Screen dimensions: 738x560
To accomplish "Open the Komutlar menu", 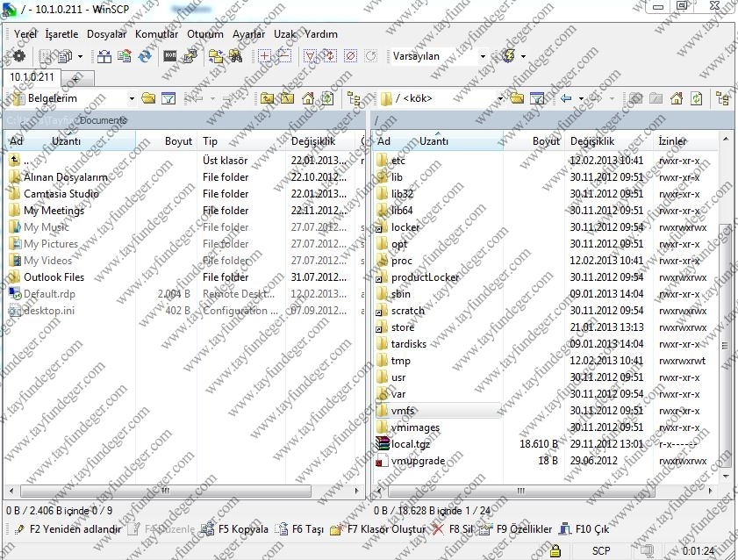I will coord(157,34).
